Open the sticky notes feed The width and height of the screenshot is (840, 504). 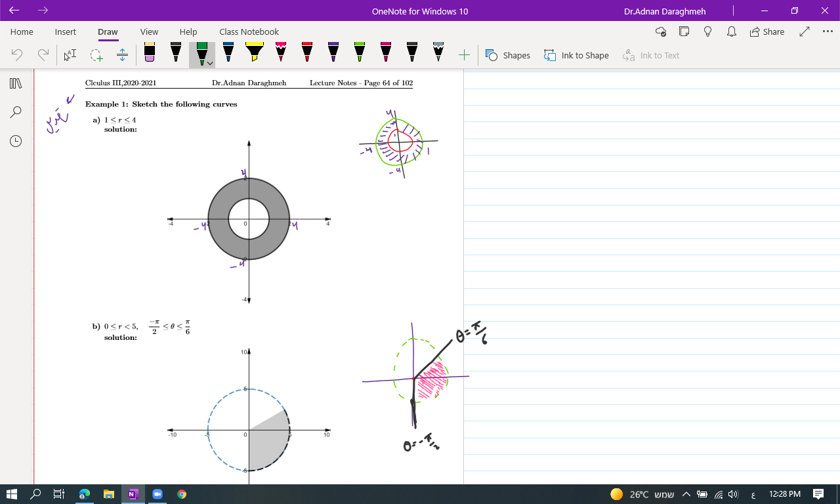(x=684, y=31)
